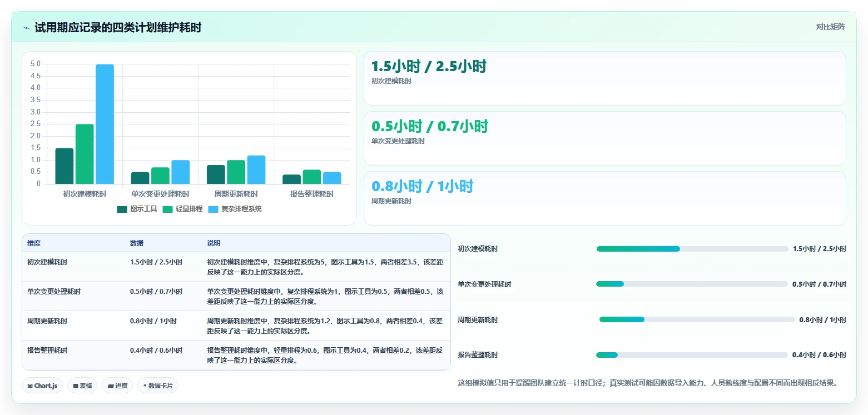Click the 单次变更处理耗时 table row label
This screenshot has height=415, width=868.
tap(54, 291)
